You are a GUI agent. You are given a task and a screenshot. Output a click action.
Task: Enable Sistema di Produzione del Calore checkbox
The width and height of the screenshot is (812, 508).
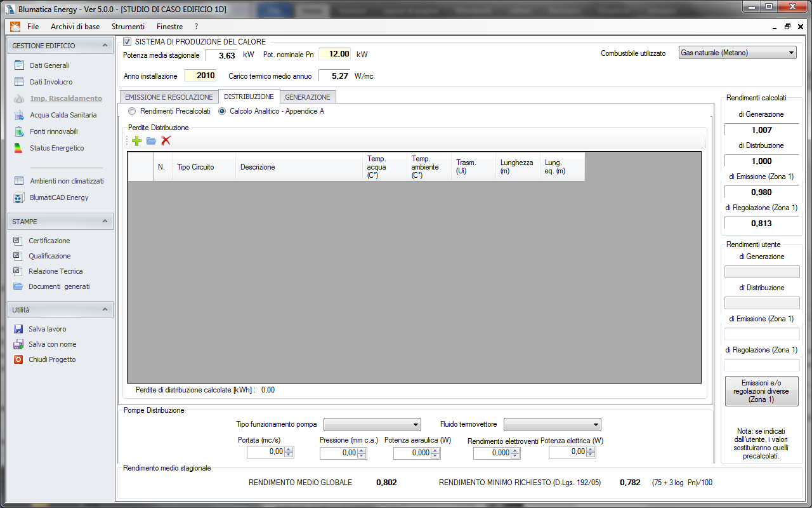pyautogui.click(x=128, y=42)
